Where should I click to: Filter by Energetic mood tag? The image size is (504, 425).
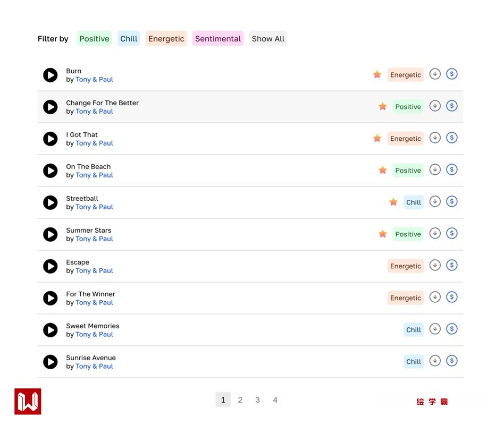coord(166,39)
